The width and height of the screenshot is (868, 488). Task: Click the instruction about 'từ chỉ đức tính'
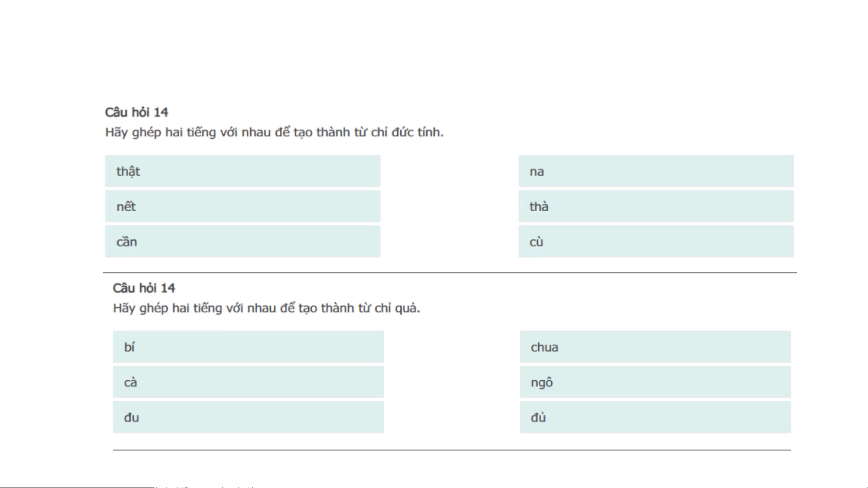point(274,132)
